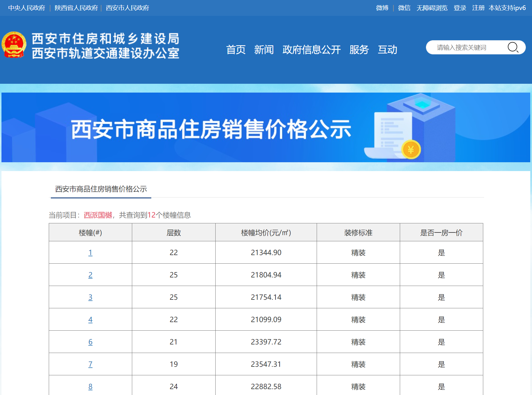Visit 陕西省人民政府 link
Viewport: 532px width, 395px height.
(x=76, y=8)
